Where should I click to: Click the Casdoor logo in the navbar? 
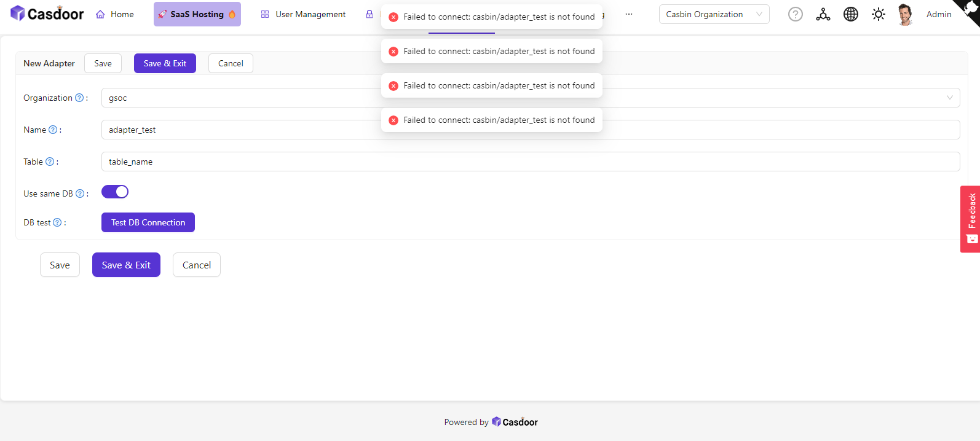47,14
